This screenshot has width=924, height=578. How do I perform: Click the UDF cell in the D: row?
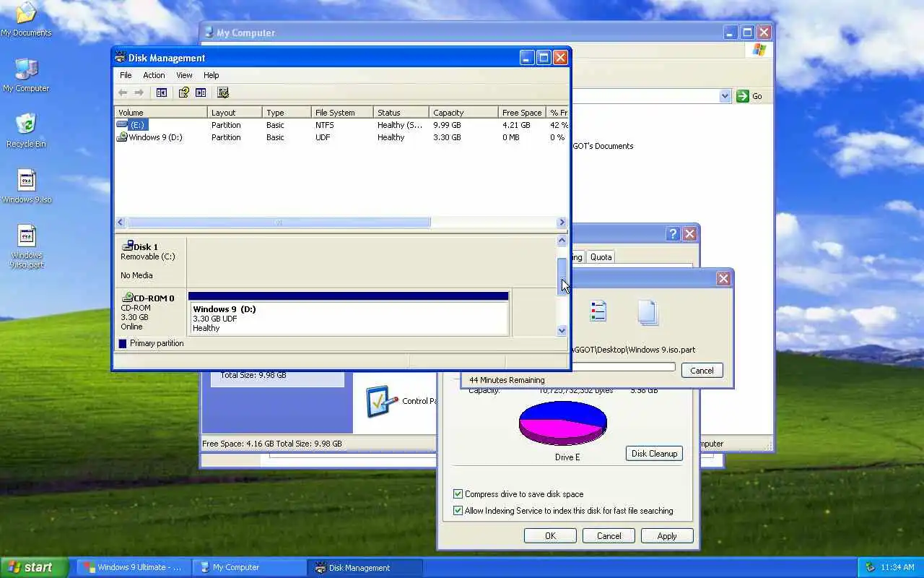[x=323, y=137]
